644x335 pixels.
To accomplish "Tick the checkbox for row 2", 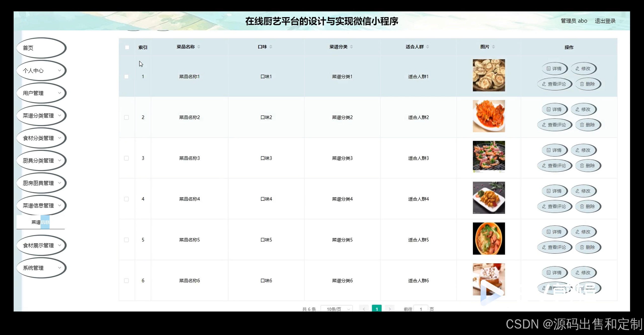I will pos(127,117).
